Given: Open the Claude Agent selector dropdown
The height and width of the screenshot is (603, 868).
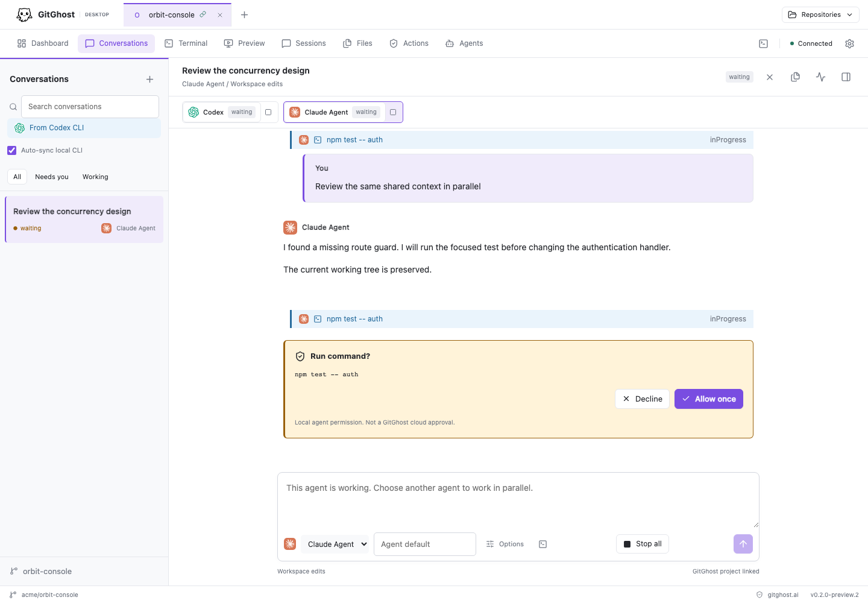Looking at the screenshot, I should (x=335, y=544).
